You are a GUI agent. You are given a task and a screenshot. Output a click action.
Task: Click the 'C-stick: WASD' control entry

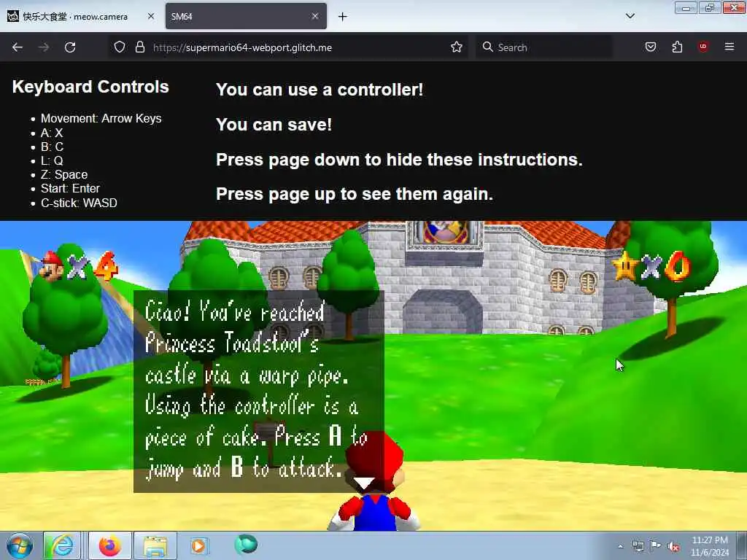[x=79, y=203]
